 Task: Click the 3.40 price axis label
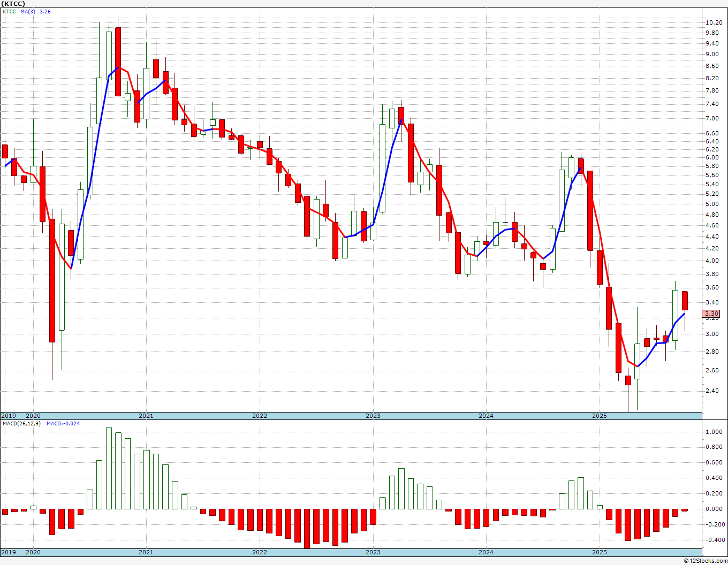coord(712,302)
